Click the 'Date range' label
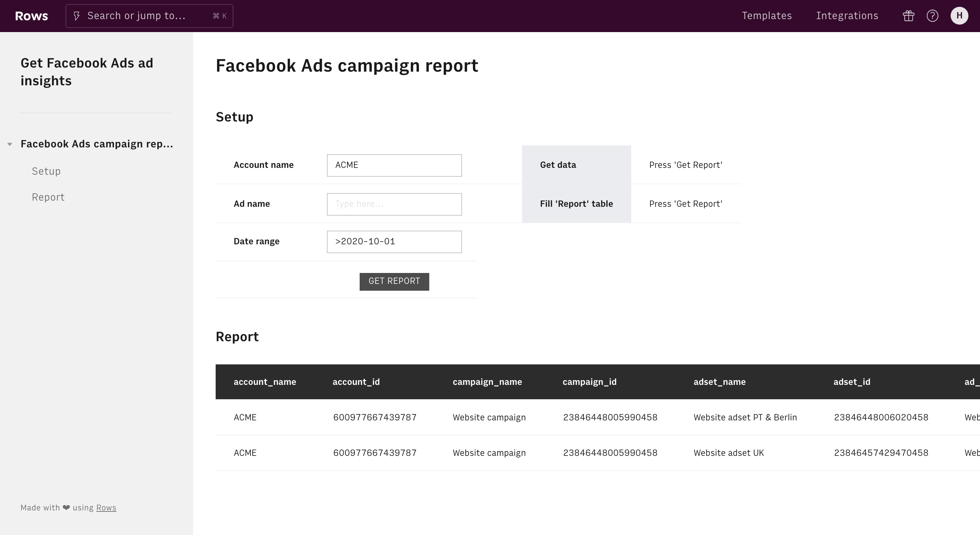Viewport: 980px width, 535px height. pyautogui.click(x=256, y=241)
